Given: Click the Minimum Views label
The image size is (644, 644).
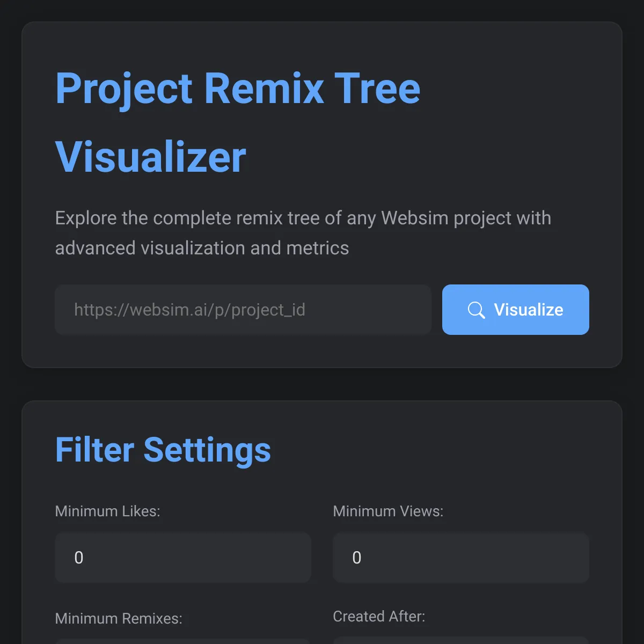Looking at the screenshot, I should click(388, 511).
